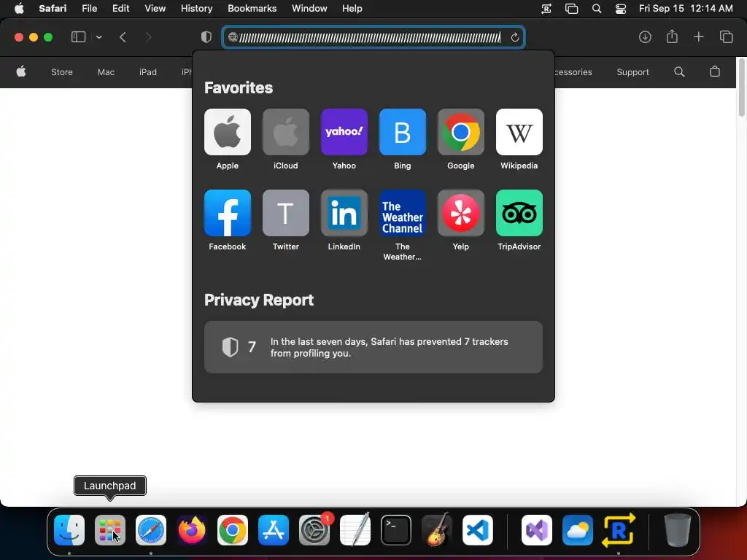
Task: Click the Apple logo in site navigation
Action: (x=21, y=71)
